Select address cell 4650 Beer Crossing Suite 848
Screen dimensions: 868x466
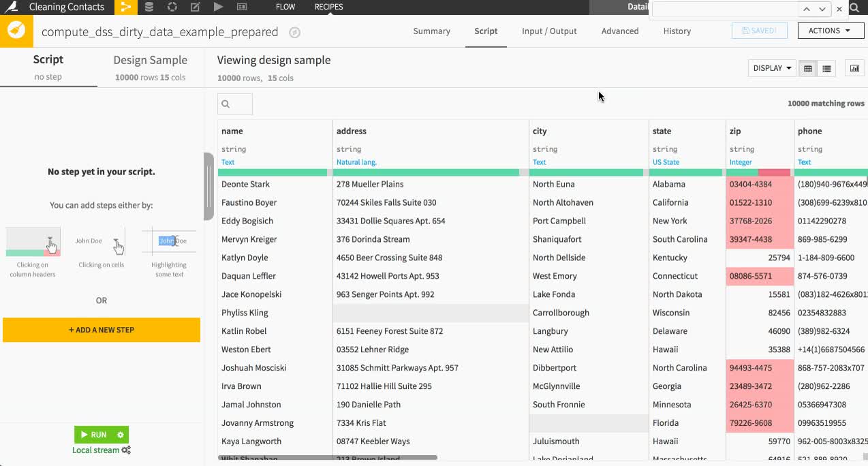coord(431,258)
